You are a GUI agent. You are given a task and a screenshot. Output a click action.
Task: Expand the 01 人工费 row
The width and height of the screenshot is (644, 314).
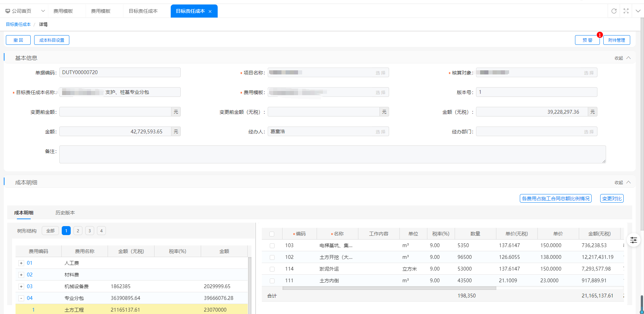[x=21, y=263]
